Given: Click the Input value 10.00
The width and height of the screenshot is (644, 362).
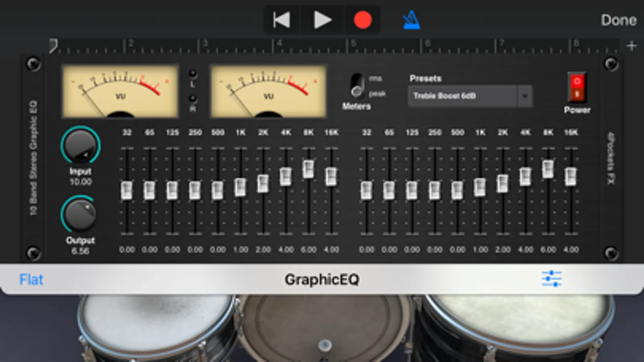Looking at the screenshot, I should point(81,182).
